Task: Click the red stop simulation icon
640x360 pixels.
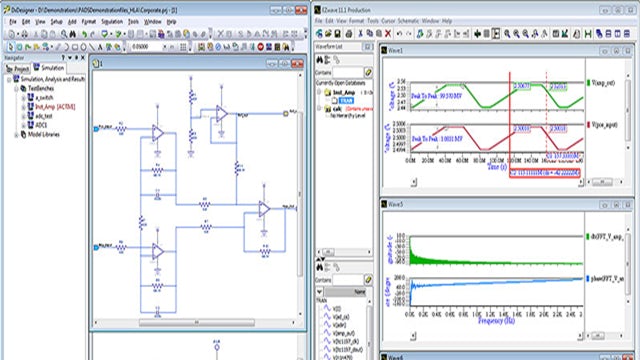Action: [260, 47]
